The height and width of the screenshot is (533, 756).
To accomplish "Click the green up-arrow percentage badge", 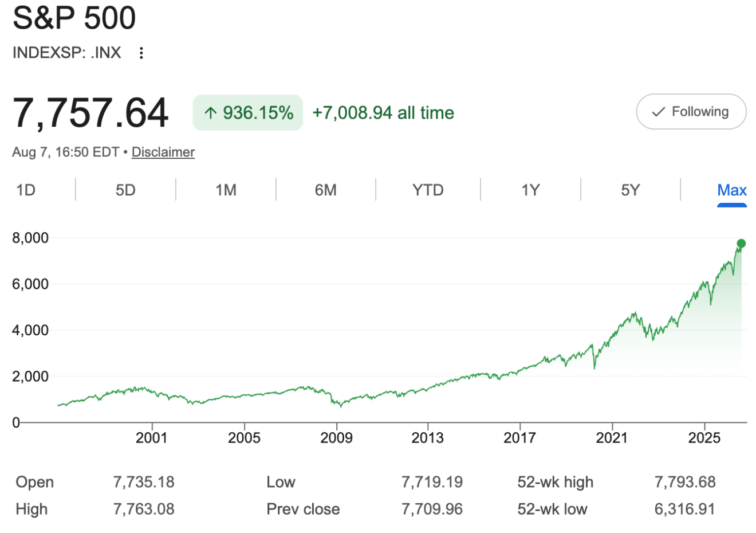I will (247, 112).
